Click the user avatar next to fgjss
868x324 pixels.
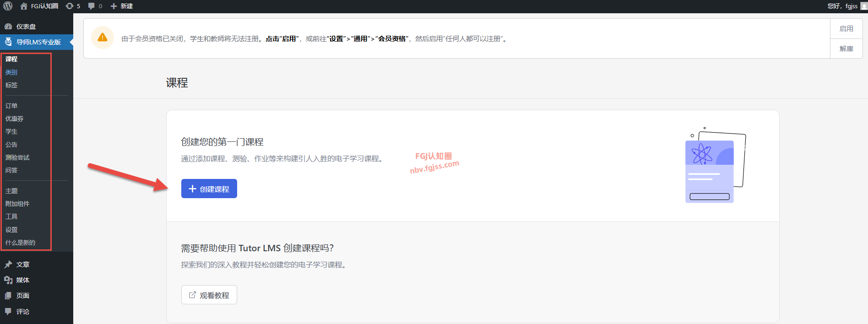[x=864, y=6]
